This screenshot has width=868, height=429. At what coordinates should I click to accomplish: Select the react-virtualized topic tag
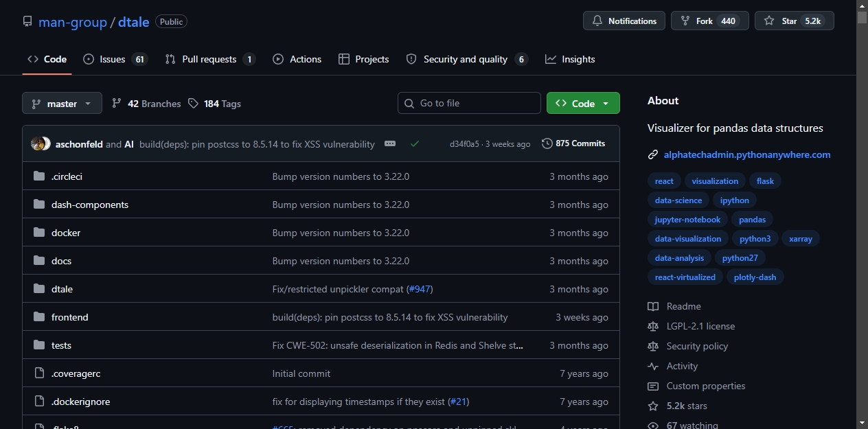(685, 277)
